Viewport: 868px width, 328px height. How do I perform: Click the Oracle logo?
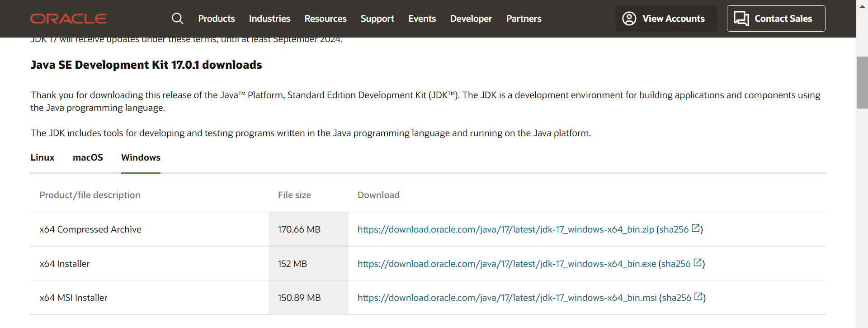[68, 19]
